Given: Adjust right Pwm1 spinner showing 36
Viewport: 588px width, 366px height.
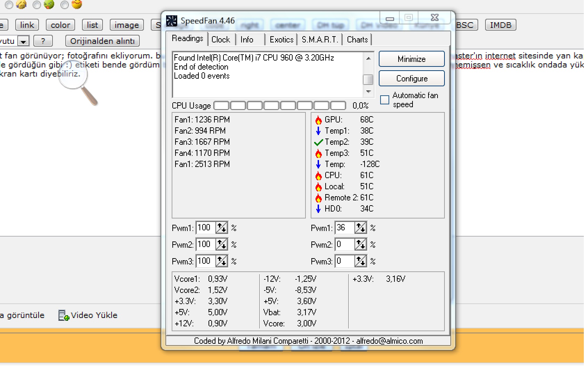Looking at the screenshot, I should click(361, 228).
